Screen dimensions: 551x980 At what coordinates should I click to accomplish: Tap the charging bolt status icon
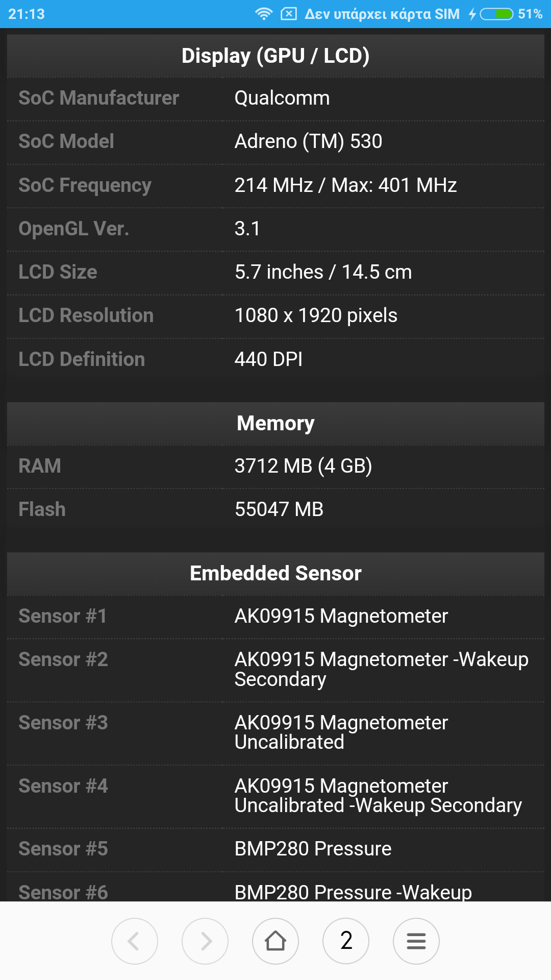(x=472, y=14)
